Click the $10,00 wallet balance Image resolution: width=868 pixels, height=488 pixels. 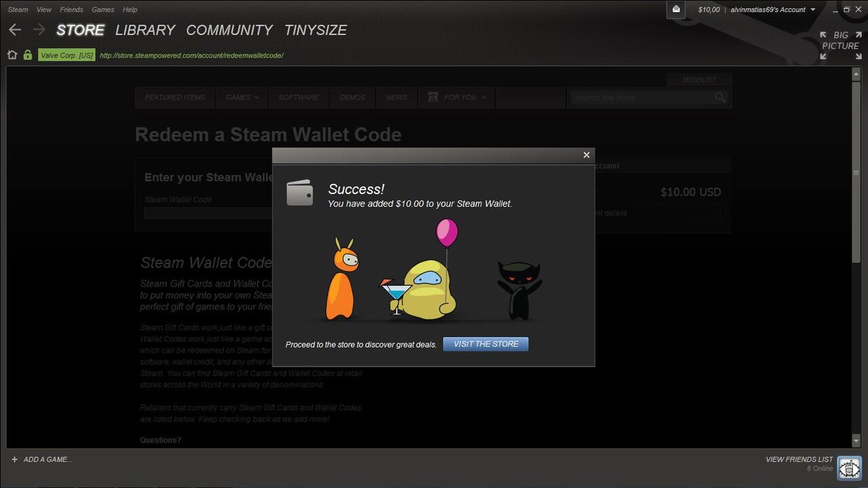click(x=709, y=10)
